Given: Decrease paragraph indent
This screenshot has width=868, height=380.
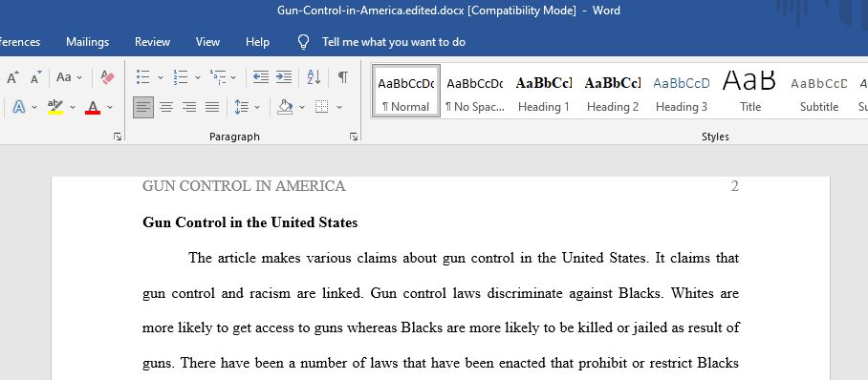Looking at the screenshot, I should (261, 77).
